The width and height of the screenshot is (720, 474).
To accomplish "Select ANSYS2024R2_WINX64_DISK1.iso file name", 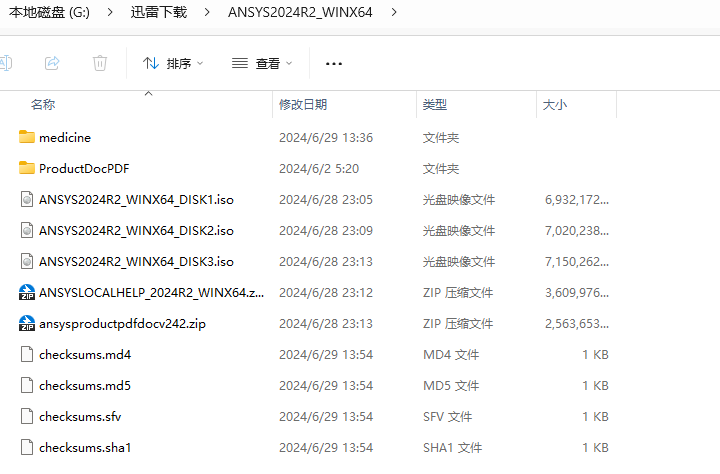I will pyautogui.click(x=136, y=200).
